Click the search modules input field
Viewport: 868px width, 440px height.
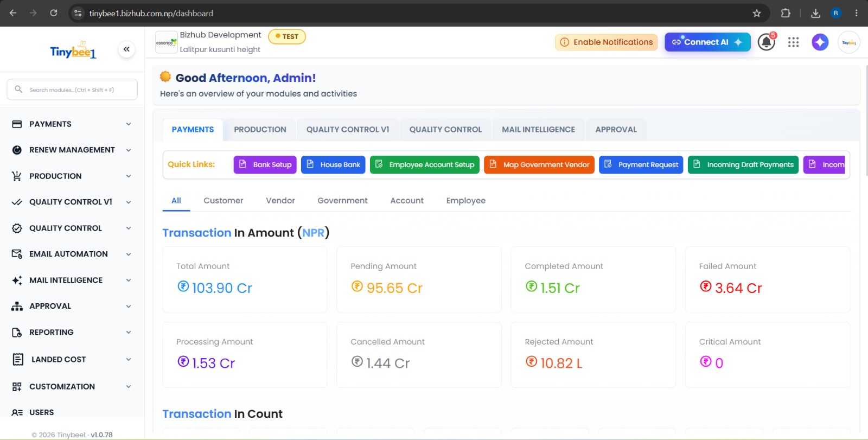pos(72,90)
